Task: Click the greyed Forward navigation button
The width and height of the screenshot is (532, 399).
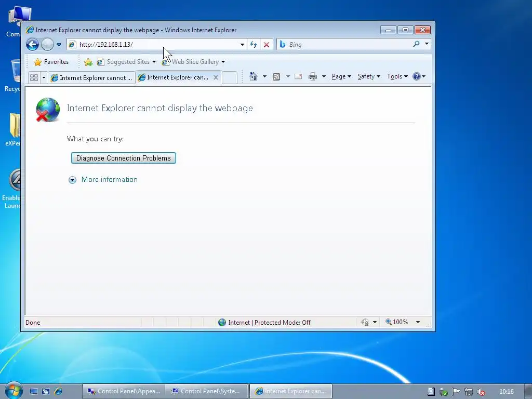Action: (47, 45)
